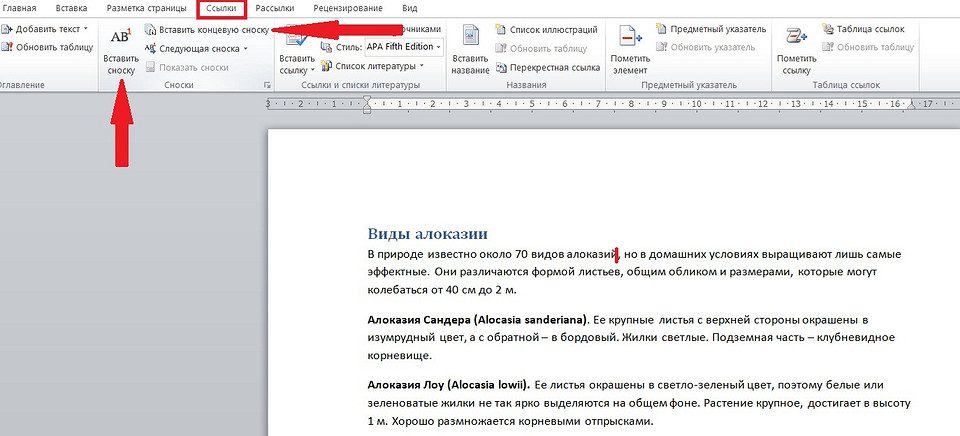960x436 pixels.
Task: Click the Вставить название caption icon
Action: [469, 38]
